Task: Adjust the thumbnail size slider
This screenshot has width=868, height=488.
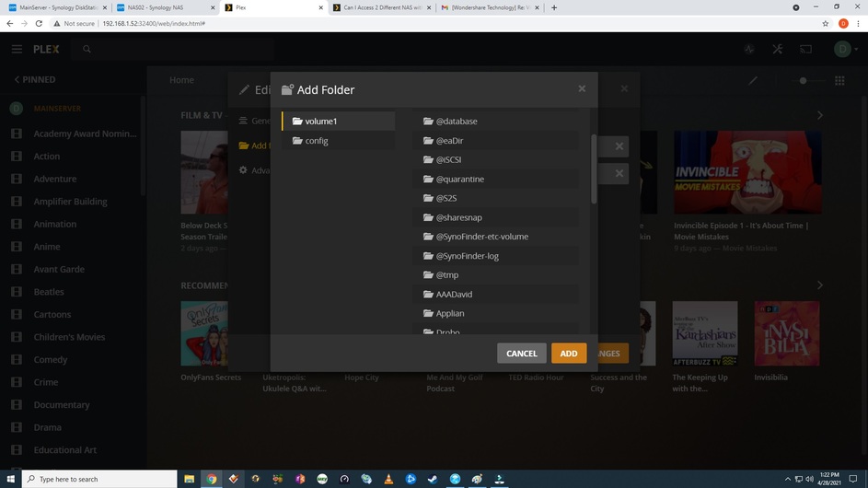Action: point(804,81)
